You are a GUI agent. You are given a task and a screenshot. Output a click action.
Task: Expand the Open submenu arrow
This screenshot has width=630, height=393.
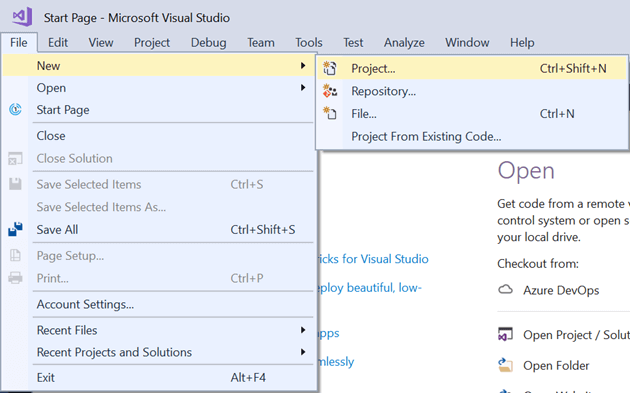(303, 88)
